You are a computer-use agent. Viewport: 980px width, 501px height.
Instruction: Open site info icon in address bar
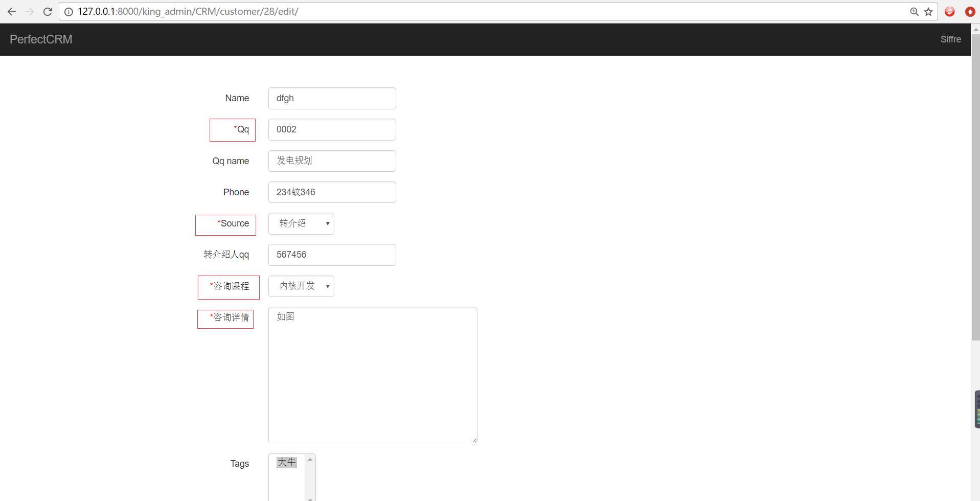click(x=69, y=12)
